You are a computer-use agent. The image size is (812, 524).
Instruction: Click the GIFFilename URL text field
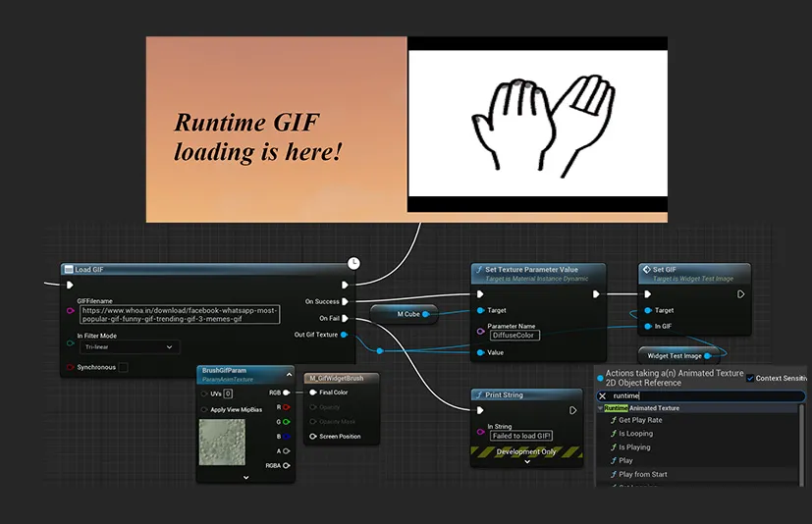click(x=180, y=314)
